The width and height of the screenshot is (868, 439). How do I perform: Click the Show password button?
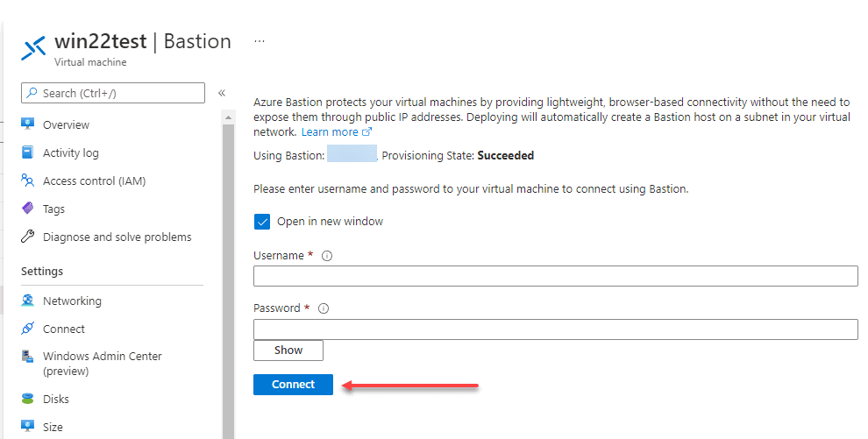288,350
